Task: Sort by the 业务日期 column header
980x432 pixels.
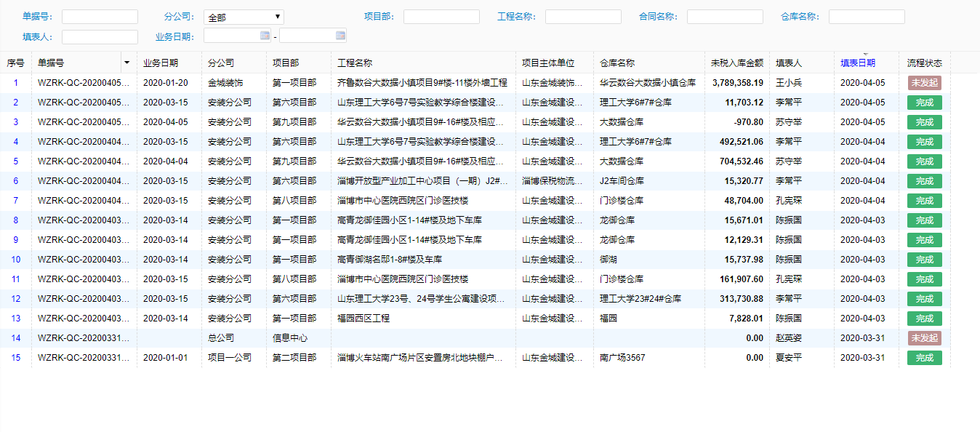Action: (x=161, y=63)
